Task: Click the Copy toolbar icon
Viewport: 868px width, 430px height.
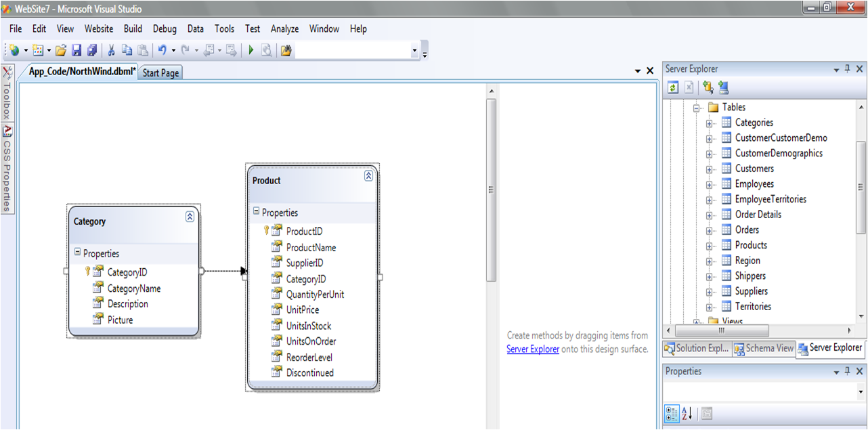Action: [x=127, y=50]
